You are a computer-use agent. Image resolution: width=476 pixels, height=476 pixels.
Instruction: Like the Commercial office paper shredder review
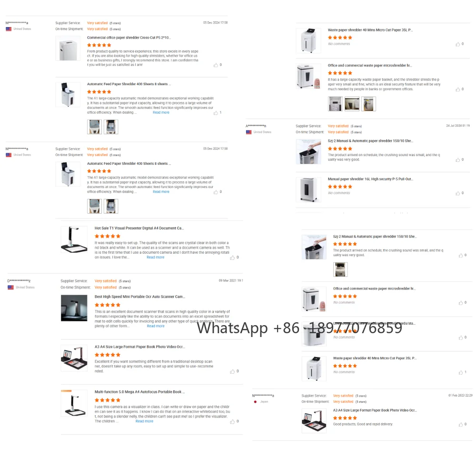216,65
